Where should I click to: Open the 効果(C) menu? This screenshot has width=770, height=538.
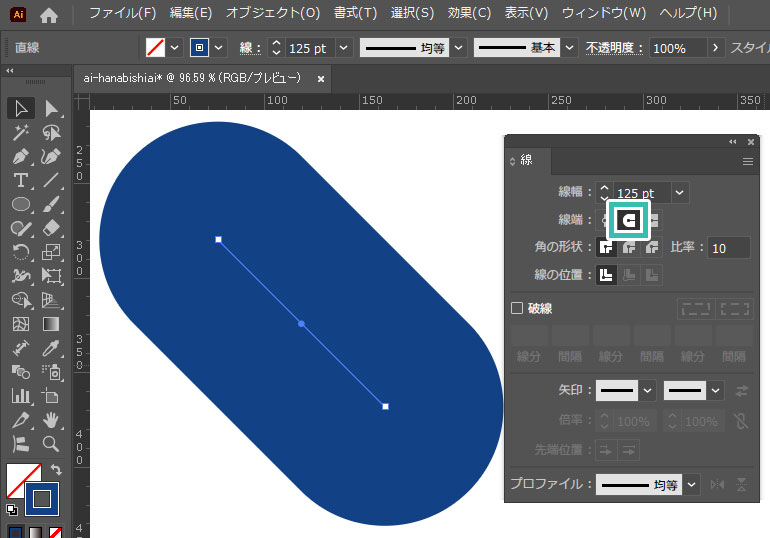tap(469, 14)
